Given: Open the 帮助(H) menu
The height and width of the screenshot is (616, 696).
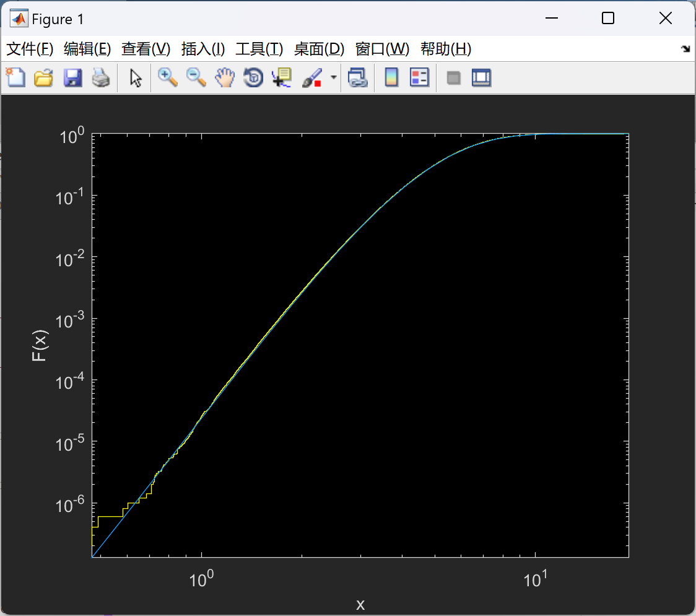Looking at the screenshot, I should click(x=446, y=49).
